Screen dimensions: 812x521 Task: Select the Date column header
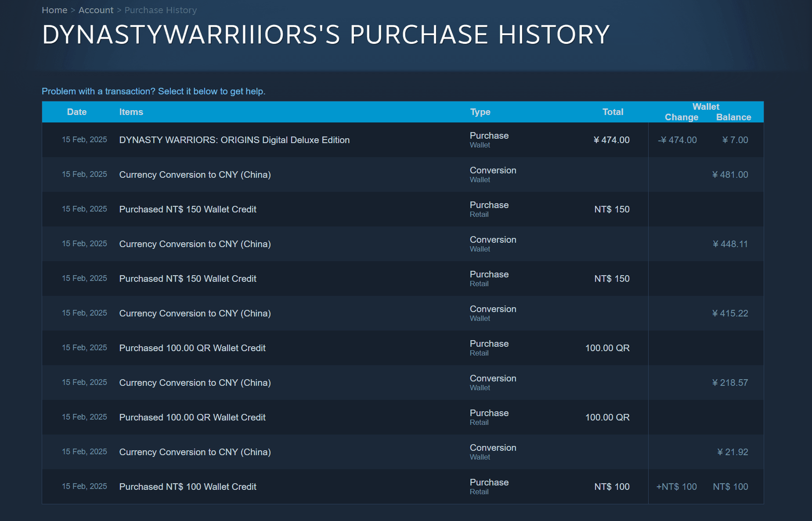pyautogui.click(x=77, y=112)
